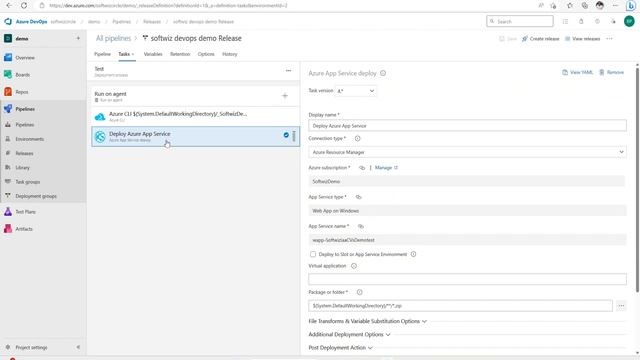This screenshot has width=640, height=360.
Task: Click the Display name input field
Action: click(x=467, y=126)
